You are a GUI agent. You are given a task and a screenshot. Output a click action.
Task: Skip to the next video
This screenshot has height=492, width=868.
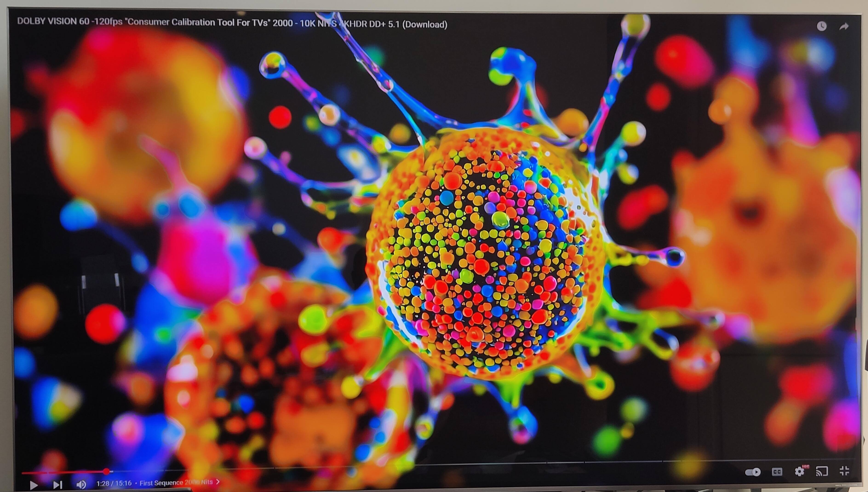coord(58,485)
